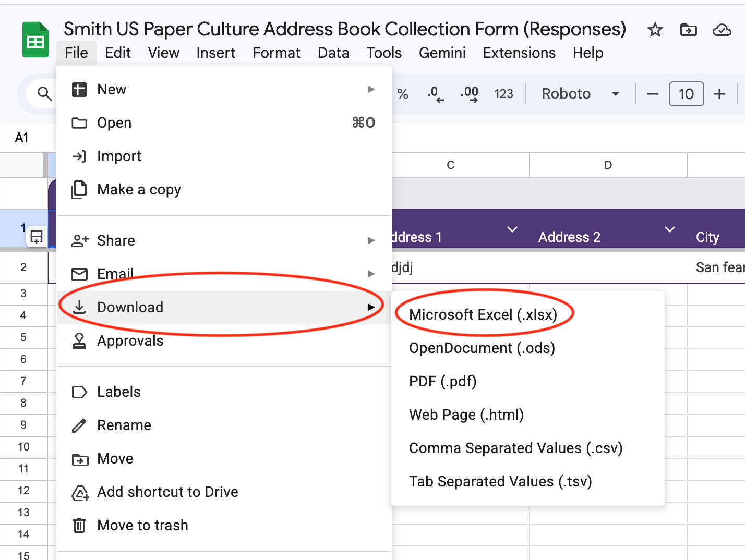The image size is (745, 560).
Task: Click the search magnifier icon in toolbar
Action: click(44, 94)
